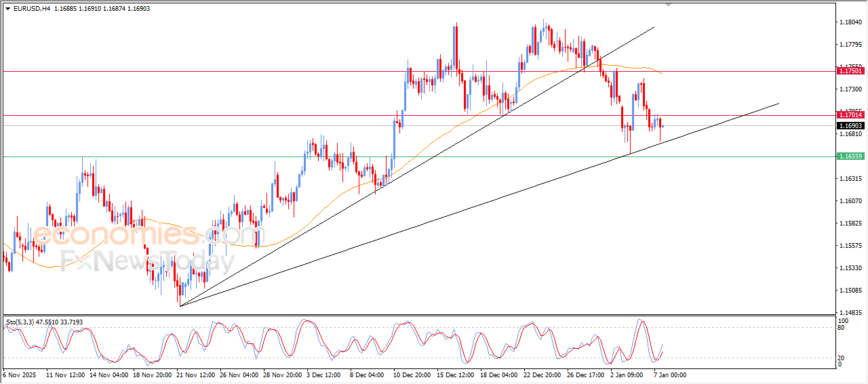Click the 22 Dec 20:00 time label
This screenshot has width=868, height=384.
coord(541,375)
